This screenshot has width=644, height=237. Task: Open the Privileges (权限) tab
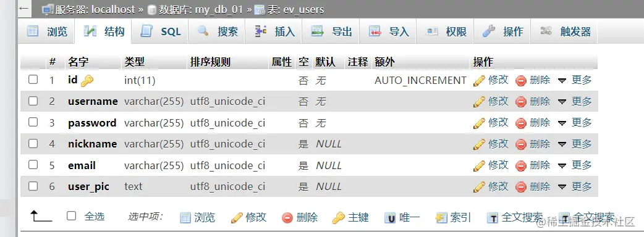click(445, 31)
